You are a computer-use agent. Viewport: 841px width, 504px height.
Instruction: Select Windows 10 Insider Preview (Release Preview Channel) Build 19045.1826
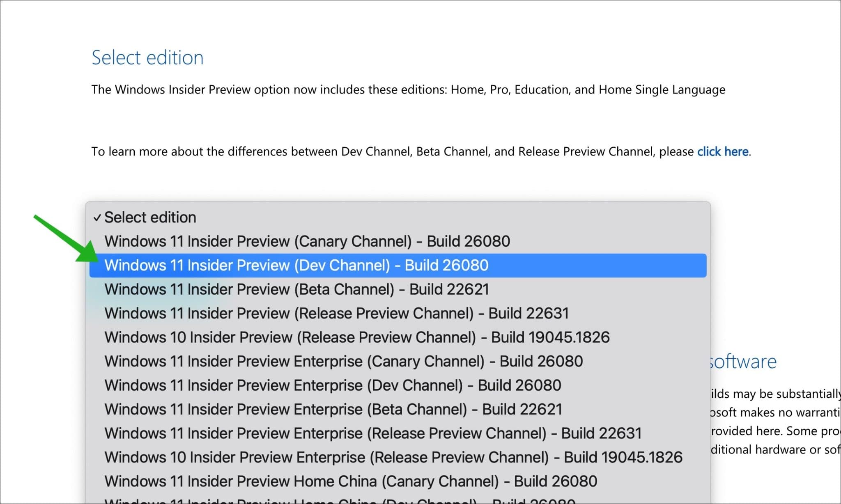point(398,337)
